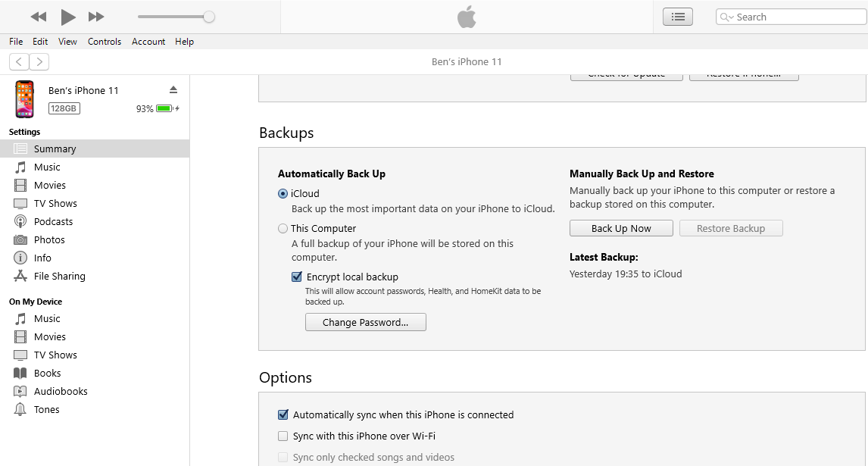Viewport: 868px width, 466px height.
Task: Eject Ben's iPhone 11
Action: point(173,89)
